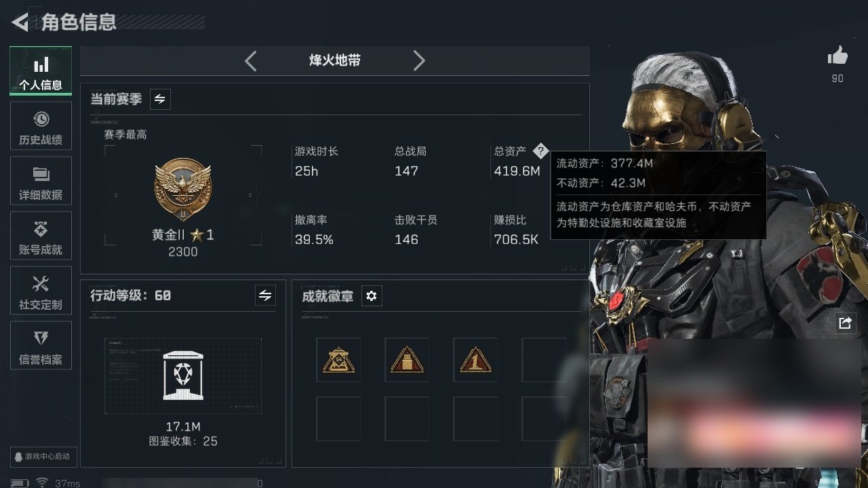Open the 历史战绩 tab
868x488 pixels.
tap(41, 127)
